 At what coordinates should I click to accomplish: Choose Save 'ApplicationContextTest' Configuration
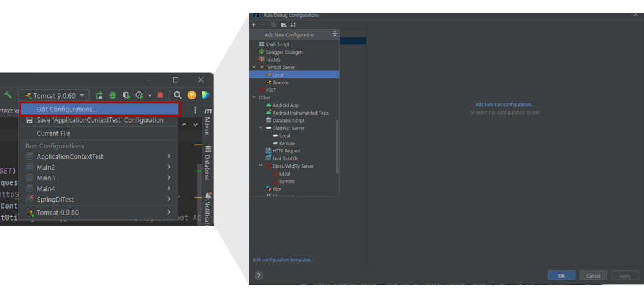99,120
